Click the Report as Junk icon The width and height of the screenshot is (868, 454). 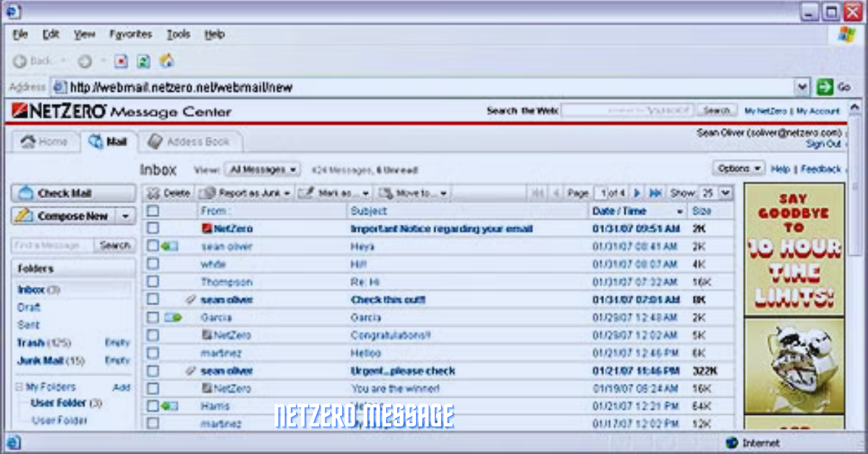tap(208, 193)
